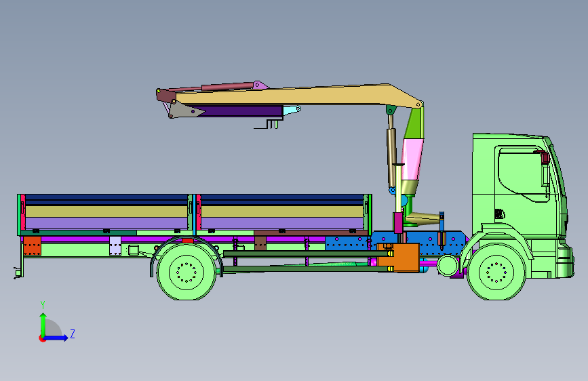Click the green Y axis arrow
This screenshot has height=381, width=588.
43,325
